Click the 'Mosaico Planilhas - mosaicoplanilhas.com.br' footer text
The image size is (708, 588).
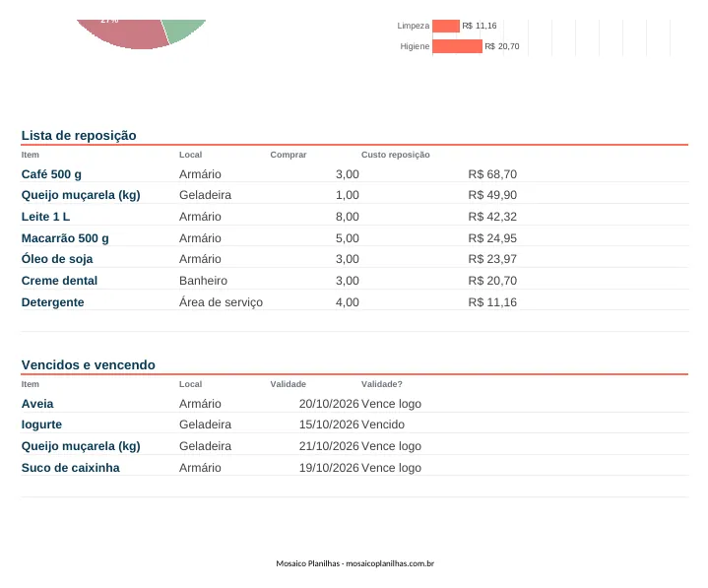[354, 563]
